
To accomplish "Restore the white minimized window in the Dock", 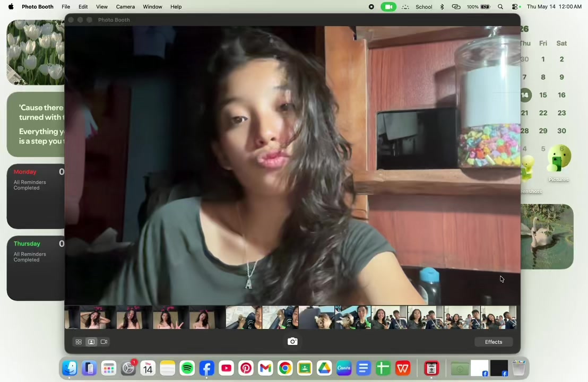I will click(x=480, y=368).
